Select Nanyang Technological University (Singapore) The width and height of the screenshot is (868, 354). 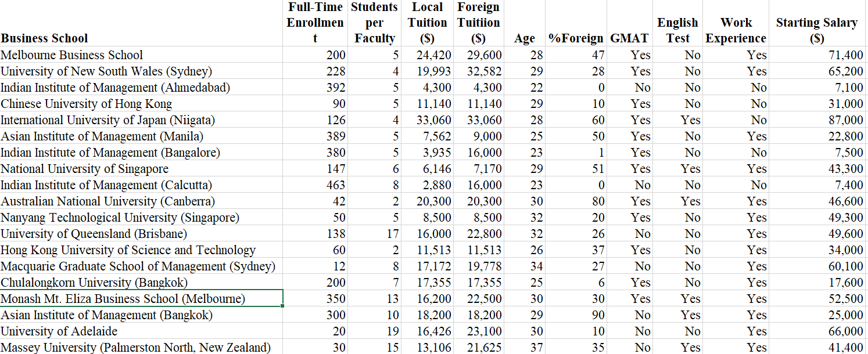(x=142, y=218)
